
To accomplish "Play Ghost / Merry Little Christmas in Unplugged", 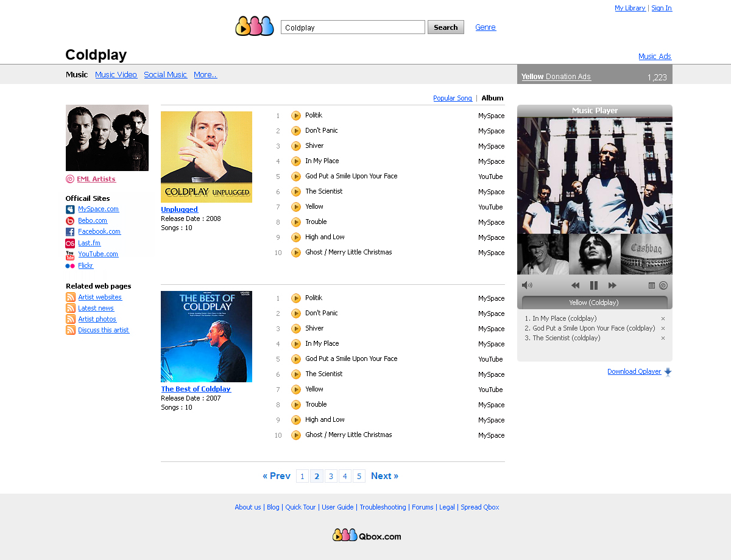I will pyautogui.click(x=296, y=253).
